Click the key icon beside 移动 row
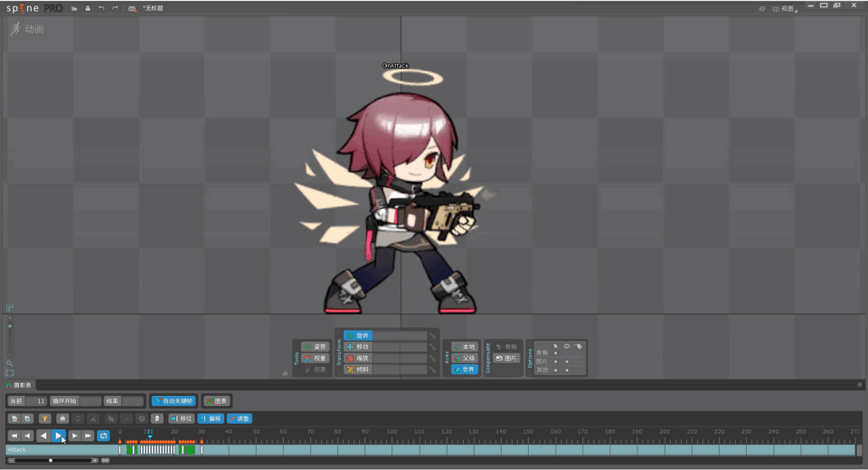Image resolution: width=868 pixels, height=470 pixels. pos(432,346)
